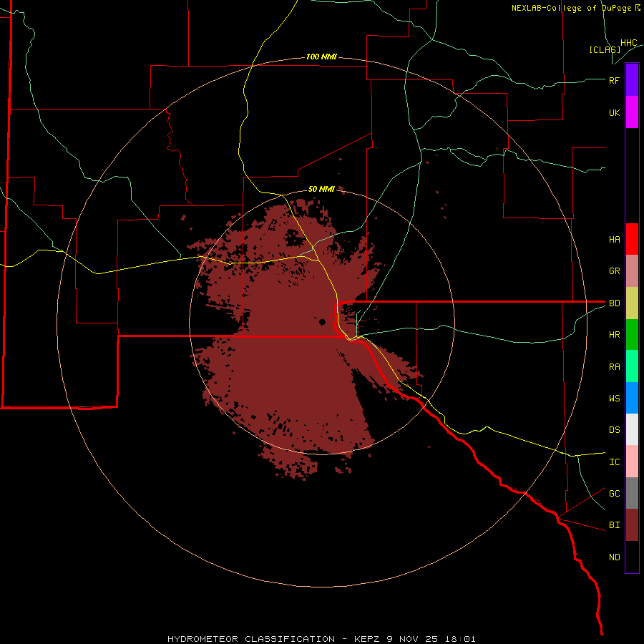Click the GR legend label
This screenshot has height=644, width=644.
coord(614,271)
